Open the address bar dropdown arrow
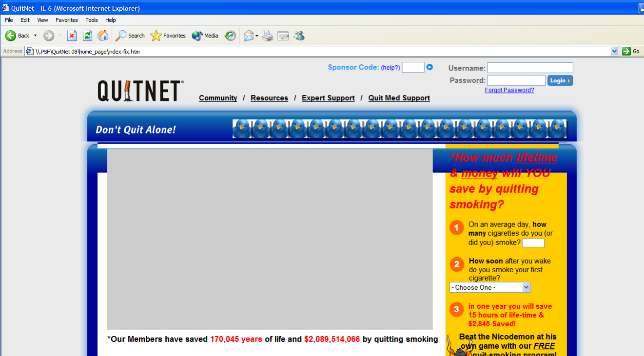644x356 pixels. click(x=614, y=51)
